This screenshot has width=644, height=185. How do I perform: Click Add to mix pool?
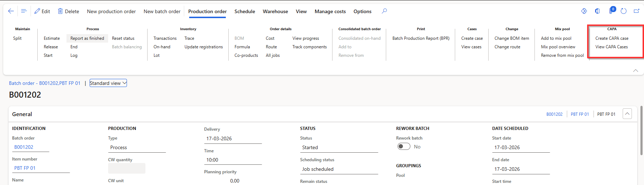[556, 38]
